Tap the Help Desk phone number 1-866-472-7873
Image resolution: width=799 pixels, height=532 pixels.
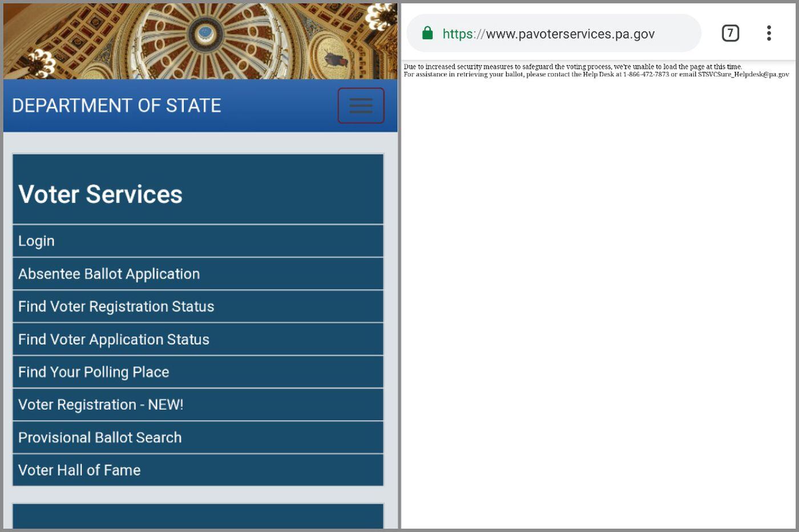tap(645, 75)
